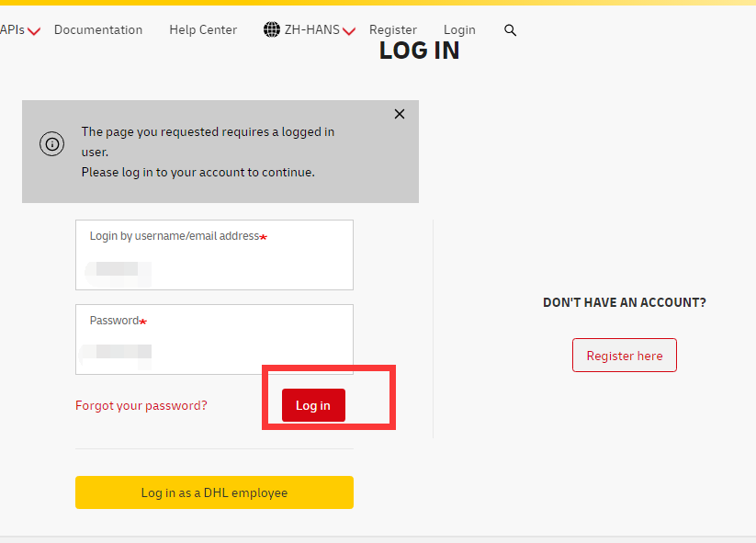Select Register in the top navigation
The image size is (756, 543).
point(393,30)
